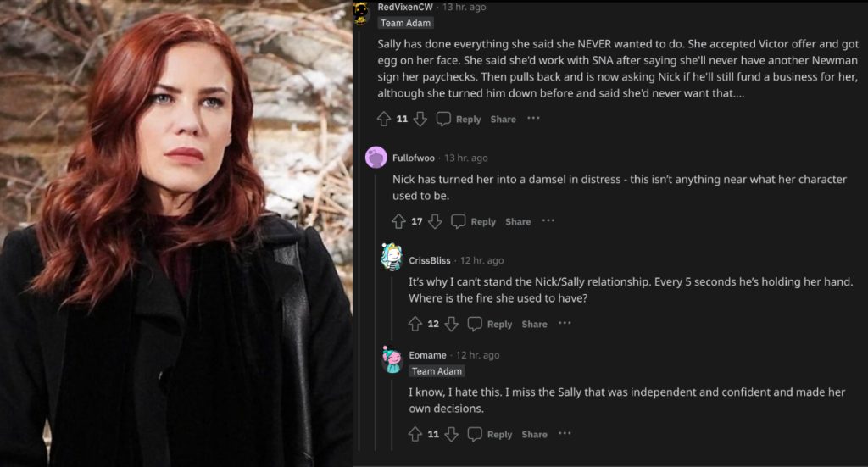This screenshot has height=467, width=868.
Task: Share CrissBliss's comment
Action: 534,324
